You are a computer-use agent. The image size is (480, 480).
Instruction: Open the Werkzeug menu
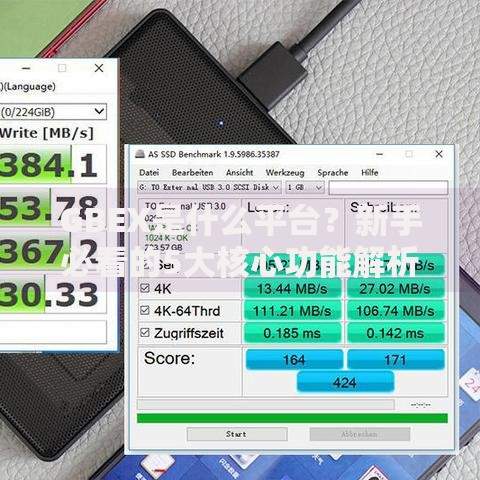coord(285,173)
